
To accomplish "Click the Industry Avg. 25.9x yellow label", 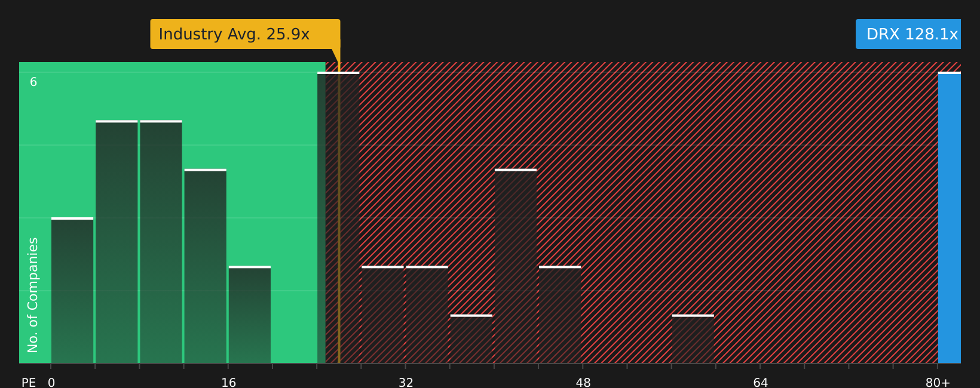I will point(245,34).
